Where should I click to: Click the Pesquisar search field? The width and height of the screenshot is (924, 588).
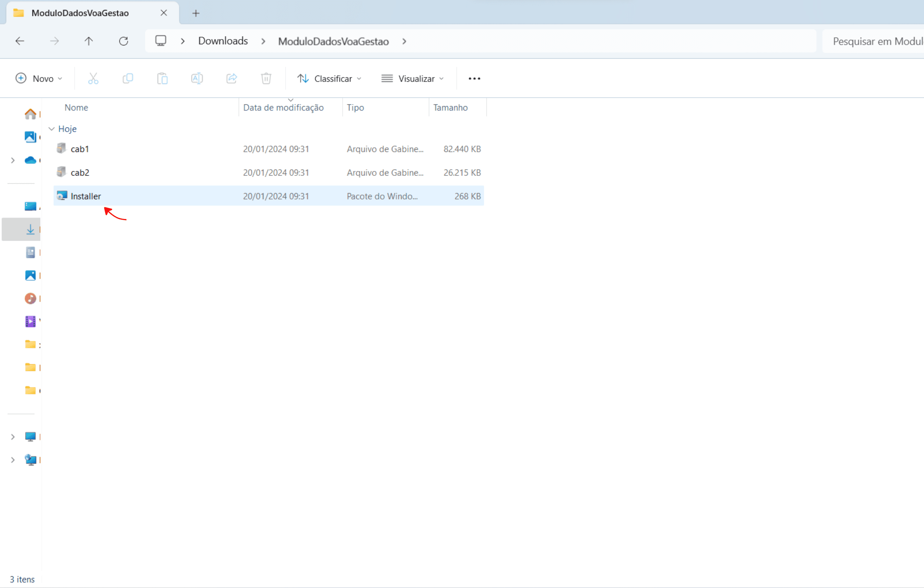point(873,41)
